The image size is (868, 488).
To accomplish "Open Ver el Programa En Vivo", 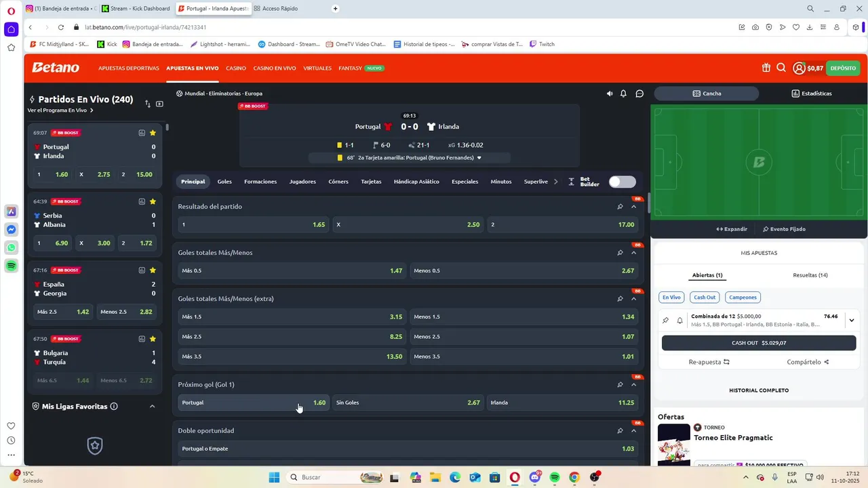I will coord(60,110).
